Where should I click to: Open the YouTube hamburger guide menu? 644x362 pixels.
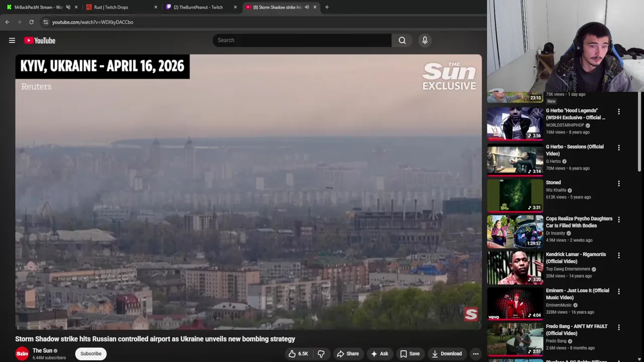tap(12, 40)
